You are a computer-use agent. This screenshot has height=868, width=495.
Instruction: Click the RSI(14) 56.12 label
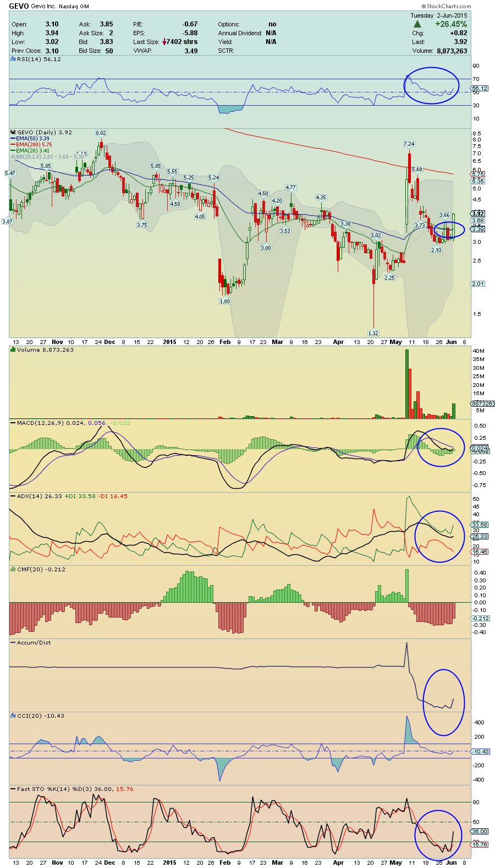(39, 59)
